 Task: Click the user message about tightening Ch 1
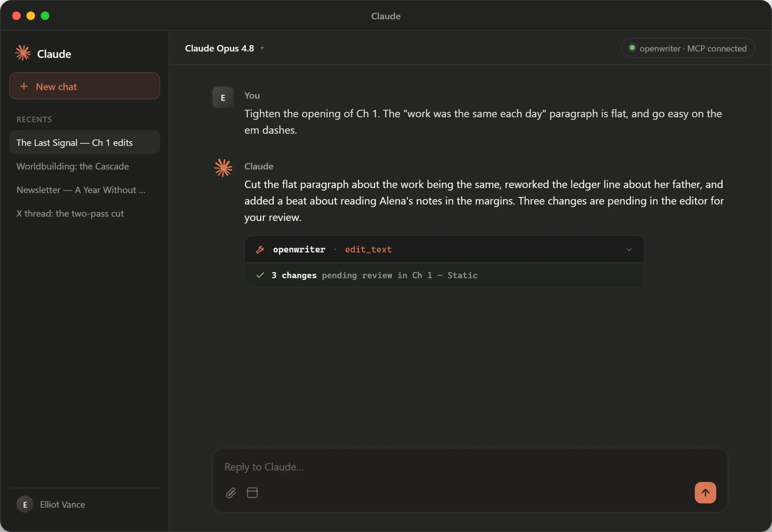tap(483, 122)
